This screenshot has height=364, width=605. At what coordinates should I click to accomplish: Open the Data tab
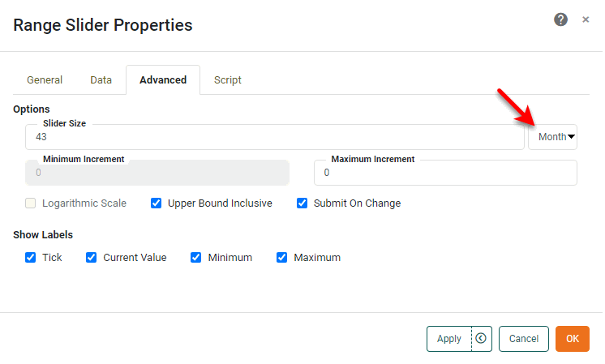101,80
